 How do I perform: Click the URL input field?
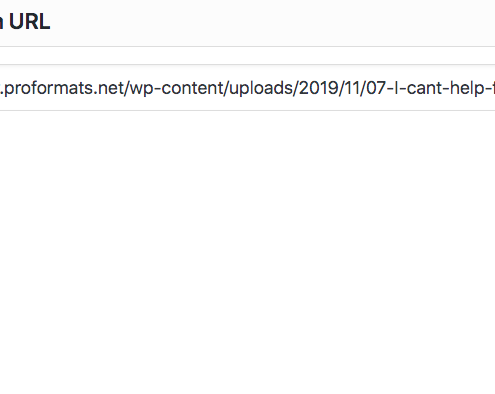coord(247,88)
